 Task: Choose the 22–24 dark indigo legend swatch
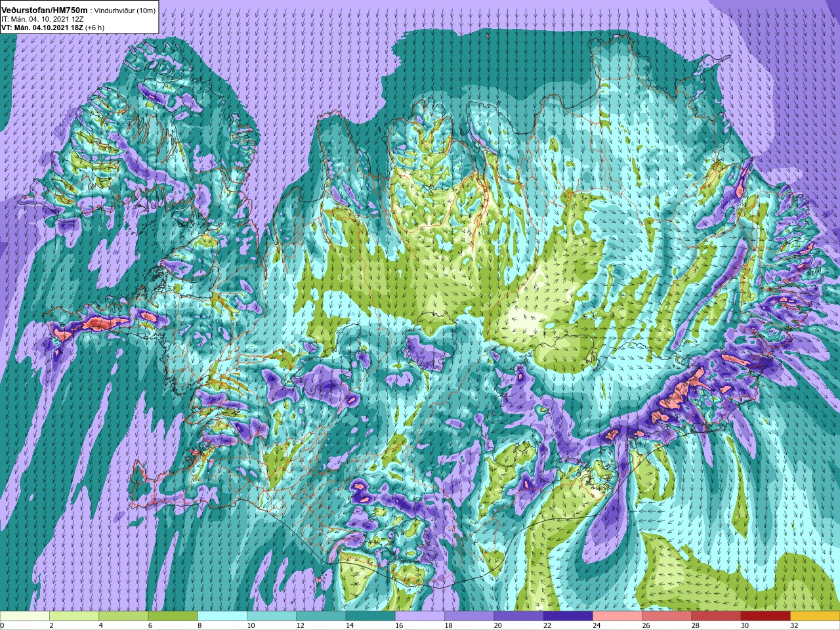pos(568,616)
